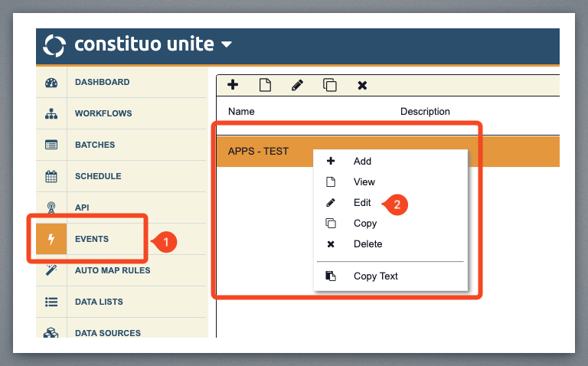
Task: Click the plus Add icon in toolbar
Action: (233, 85)
